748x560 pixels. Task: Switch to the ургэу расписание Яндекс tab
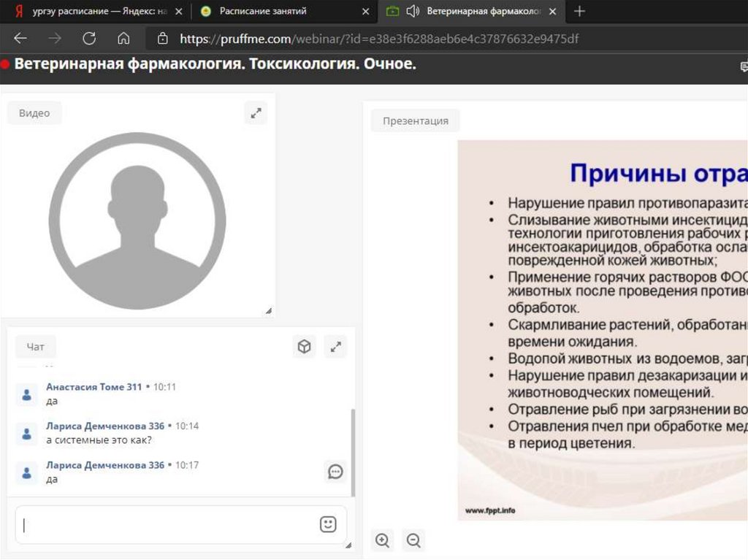(x=95, y=11)
